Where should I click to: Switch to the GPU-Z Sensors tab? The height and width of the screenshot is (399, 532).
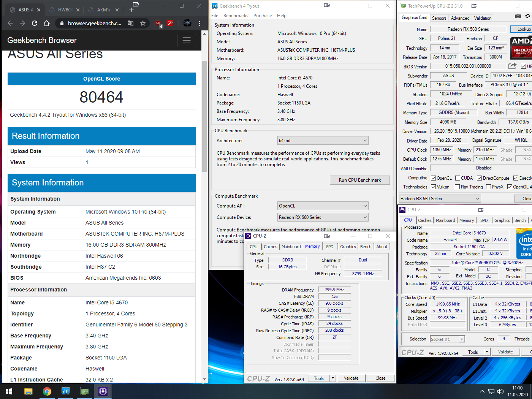[439, 18]
